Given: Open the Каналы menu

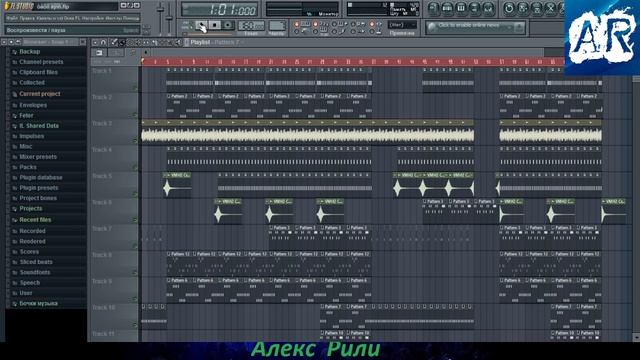Looking at the screenshot, I should pos(44,18).
